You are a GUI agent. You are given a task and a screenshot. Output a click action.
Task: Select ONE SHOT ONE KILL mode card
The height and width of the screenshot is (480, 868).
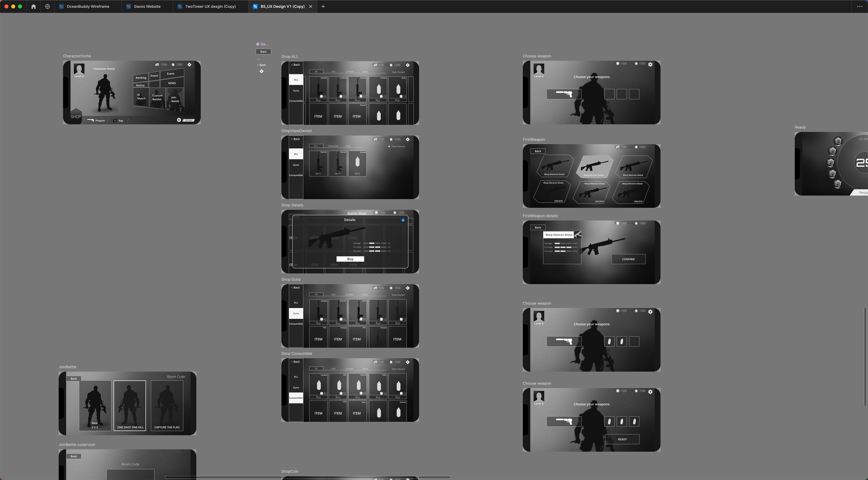point(130,406)
